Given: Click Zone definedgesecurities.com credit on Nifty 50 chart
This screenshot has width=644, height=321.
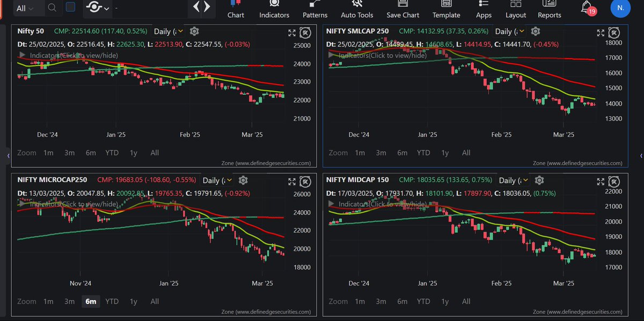Looking at the screenshot, I should point(266,163).
